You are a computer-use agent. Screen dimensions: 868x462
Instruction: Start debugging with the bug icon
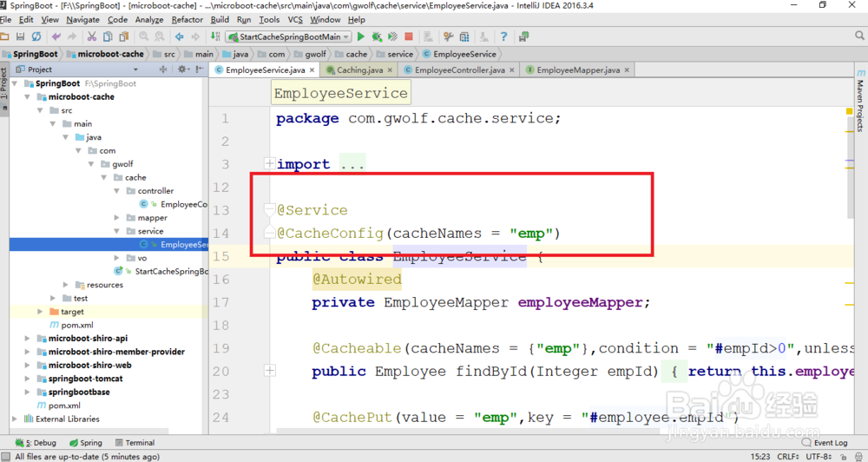[x=377, y=36]
